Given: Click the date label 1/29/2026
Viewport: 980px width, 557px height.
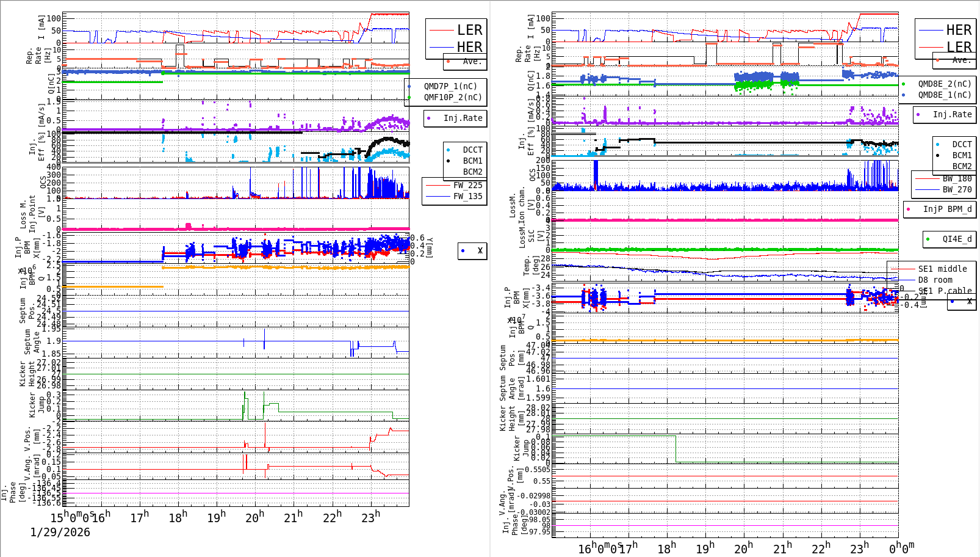Looking at the screenshot, I should click(59, 532).
